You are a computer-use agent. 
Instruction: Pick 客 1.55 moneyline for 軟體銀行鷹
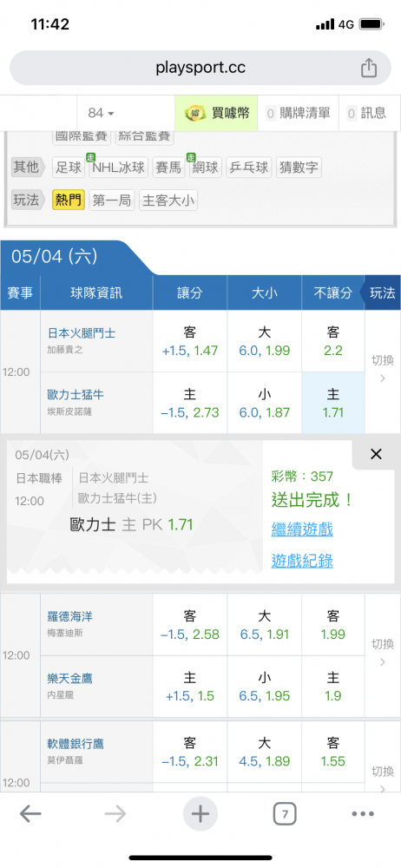(333, 752)
